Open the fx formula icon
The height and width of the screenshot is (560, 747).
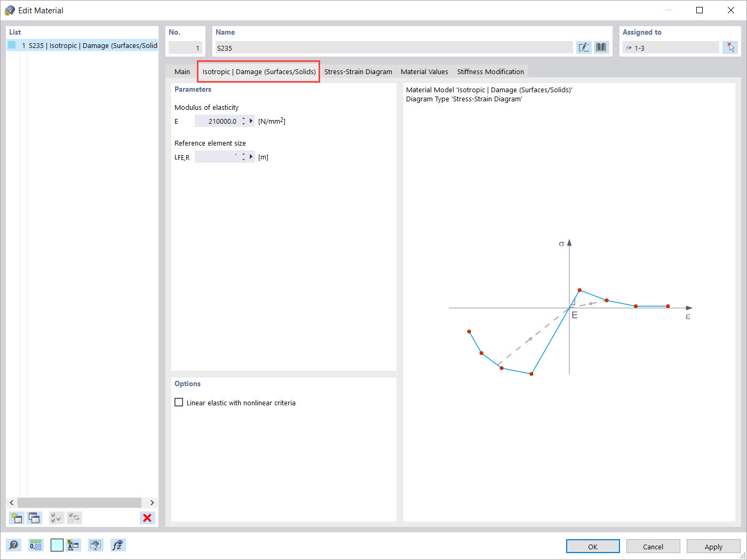(117, 545)
